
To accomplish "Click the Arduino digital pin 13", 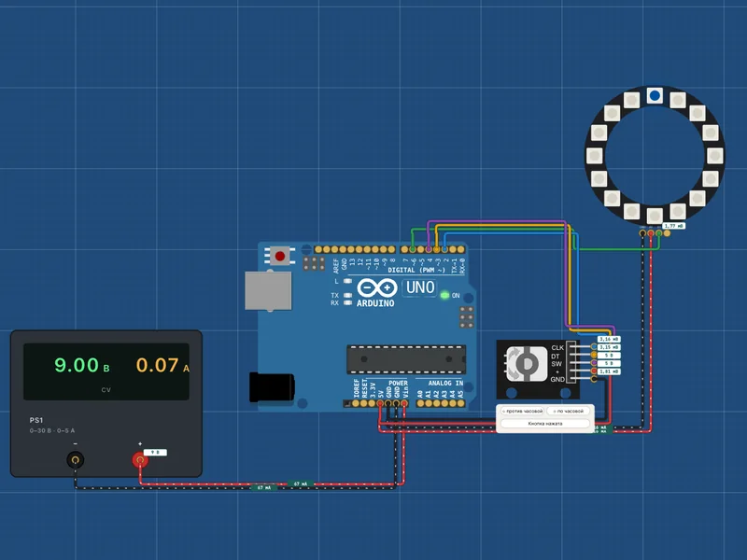I will click(351, 249).
